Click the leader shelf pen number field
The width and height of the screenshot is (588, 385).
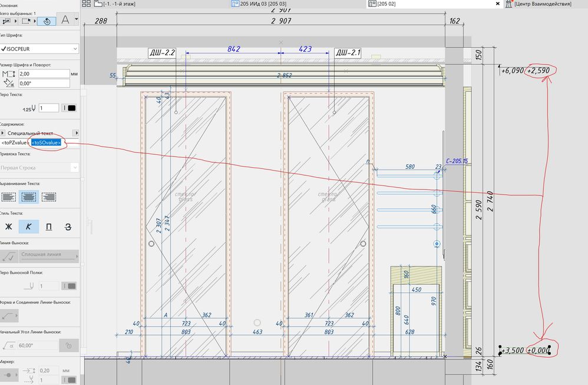tap(49, 286)
